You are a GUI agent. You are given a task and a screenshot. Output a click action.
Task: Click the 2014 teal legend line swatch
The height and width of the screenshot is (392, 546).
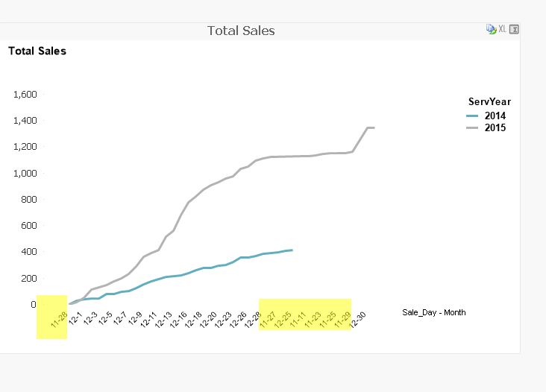[472, 116]
